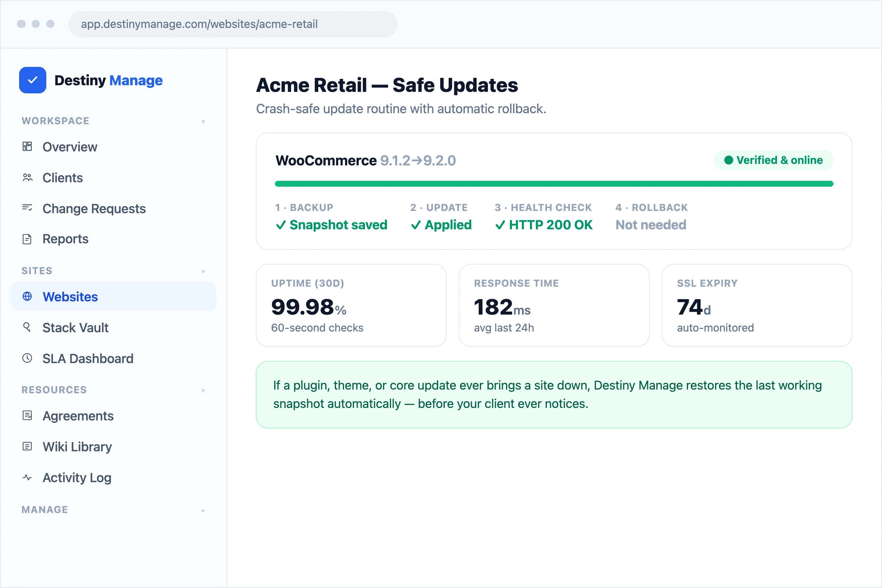This screenshot has width=882, height=588.
Task: Expand the Manage section
Action: 203,510
